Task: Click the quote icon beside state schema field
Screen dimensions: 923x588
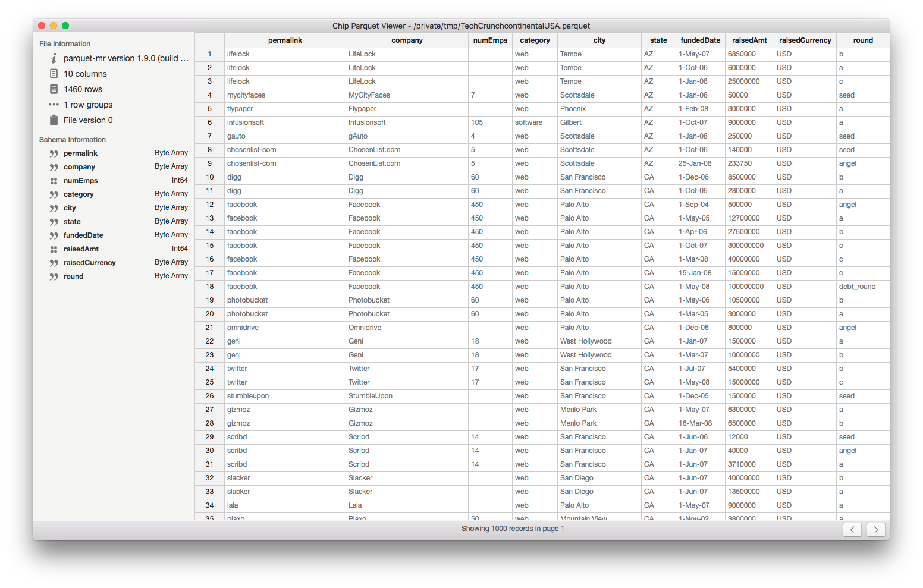Action: pyautogui.click(x=54, y=222)
